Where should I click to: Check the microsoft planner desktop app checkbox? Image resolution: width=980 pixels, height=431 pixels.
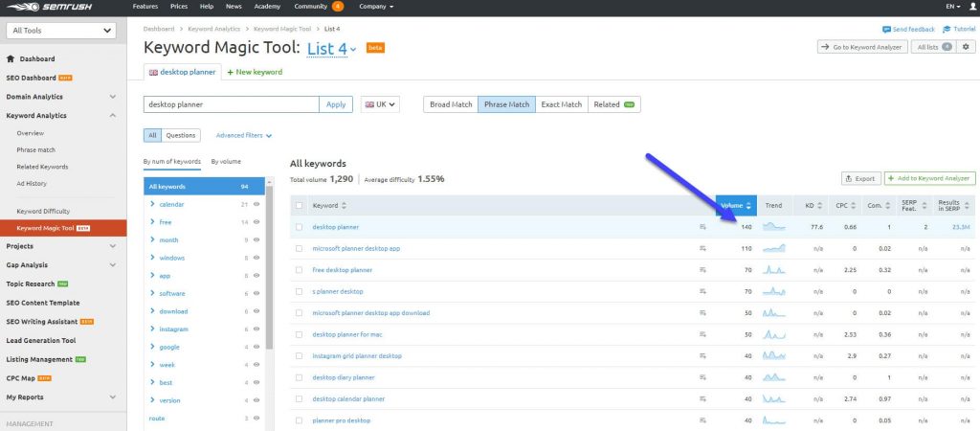pos(299,248)
